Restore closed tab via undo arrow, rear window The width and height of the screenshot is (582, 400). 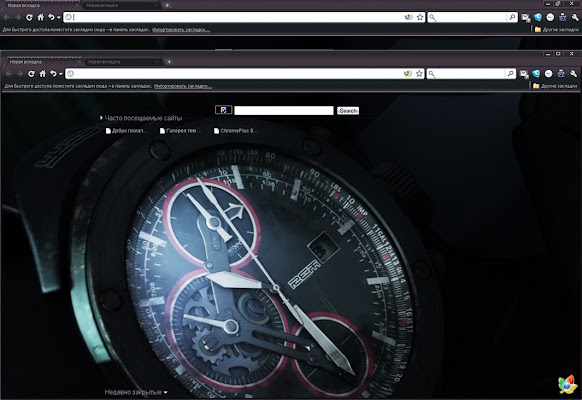pyautogui.click(x=52, y=17)
